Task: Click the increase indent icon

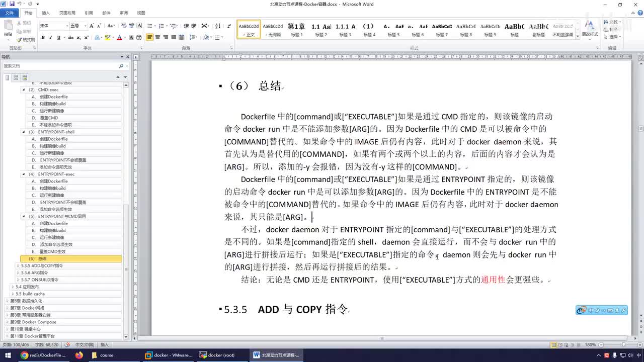Action: 194,26
